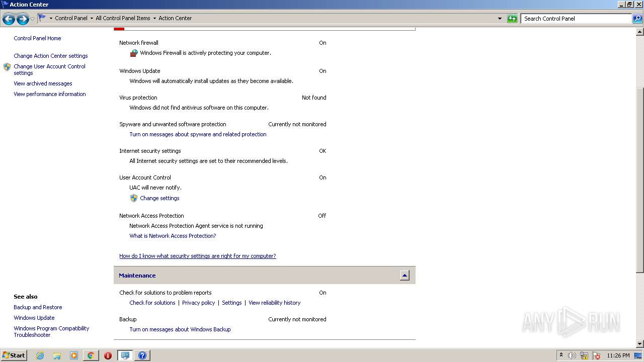Expand dropdown arrow after All Control Panel Items
This screenshot has height=362, width=644.
pyautogui.click(x=154, y=19)
